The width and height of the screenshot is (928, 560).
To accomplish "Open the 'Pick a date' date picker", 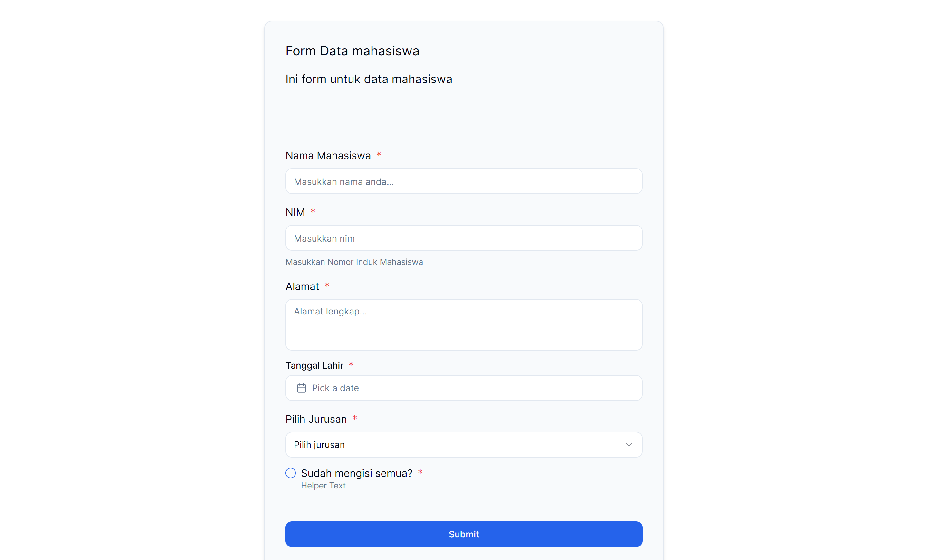I will (464, 388).
